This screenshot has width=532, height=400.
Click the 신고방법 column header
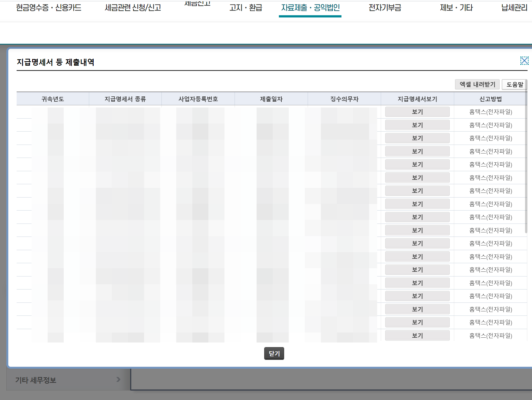(490, 99)
